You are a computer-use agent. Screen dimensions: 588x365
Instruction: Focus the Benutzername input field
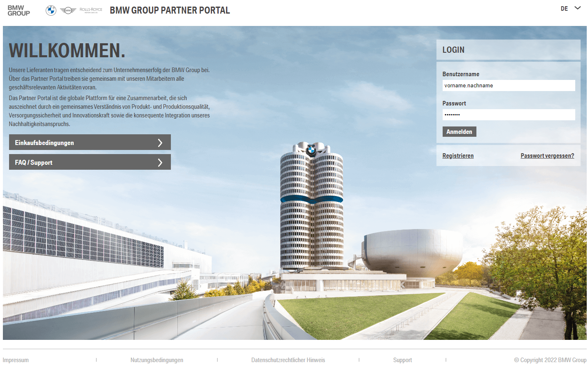pyautogui.click(x=509, y=86)
